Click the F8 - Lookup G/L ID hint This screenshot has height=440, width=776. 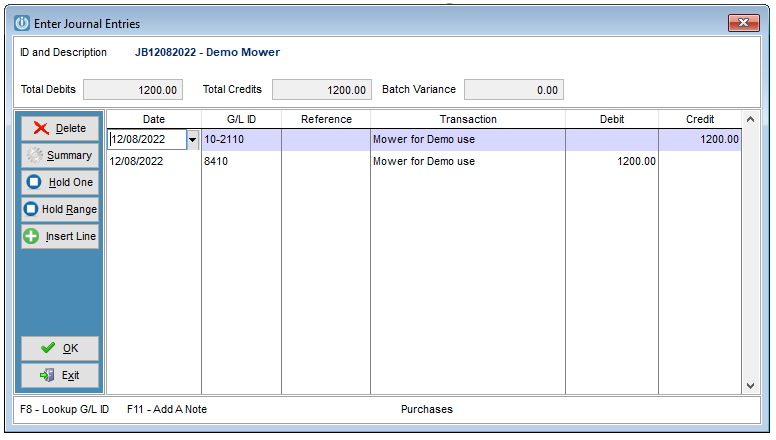pos(64,409)
